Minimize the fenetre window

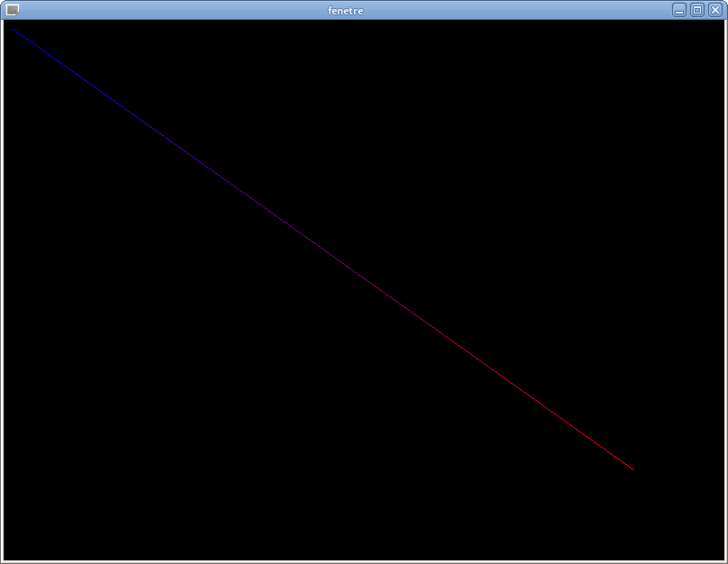coord(679,10)
